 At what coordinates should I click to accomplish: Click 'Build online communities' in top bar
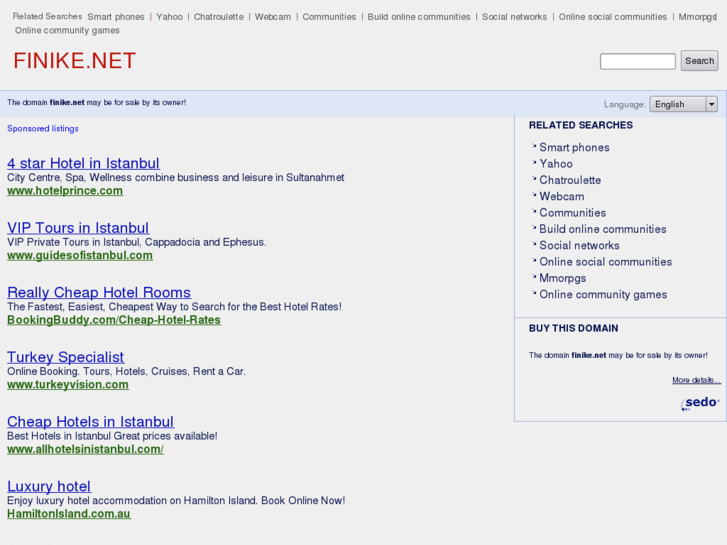click(x=419, y=17)
